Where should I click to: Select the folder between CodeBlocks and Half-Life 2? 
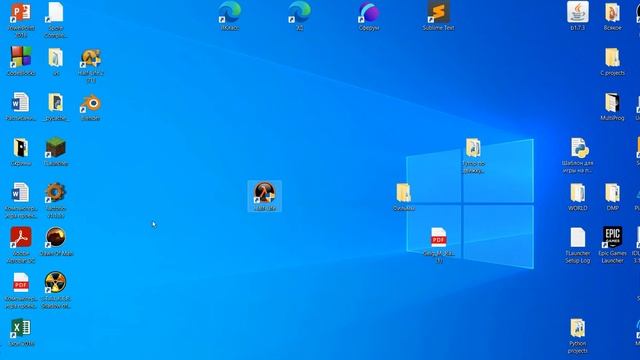click(56, 62)
